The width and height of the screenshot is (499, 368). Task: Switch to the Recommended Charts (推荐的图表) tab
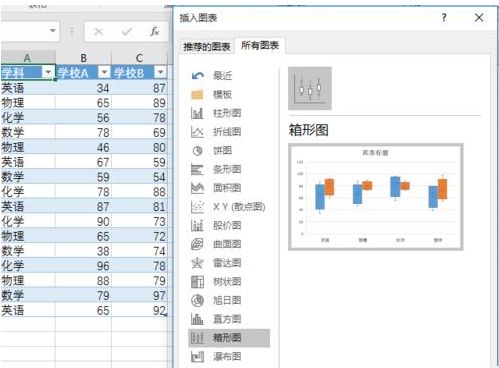pyautogui.click(x=207, y=47)
